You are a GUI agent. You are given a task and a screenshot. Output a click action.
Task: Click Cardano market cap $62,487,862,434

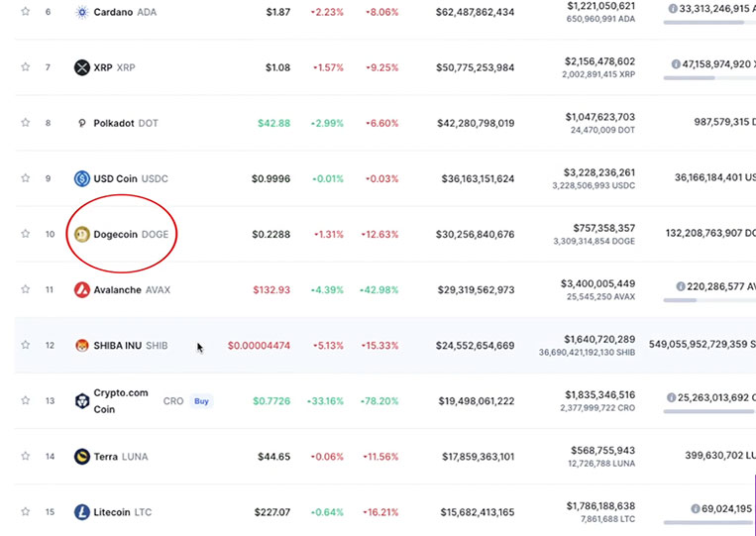point(475,12)
